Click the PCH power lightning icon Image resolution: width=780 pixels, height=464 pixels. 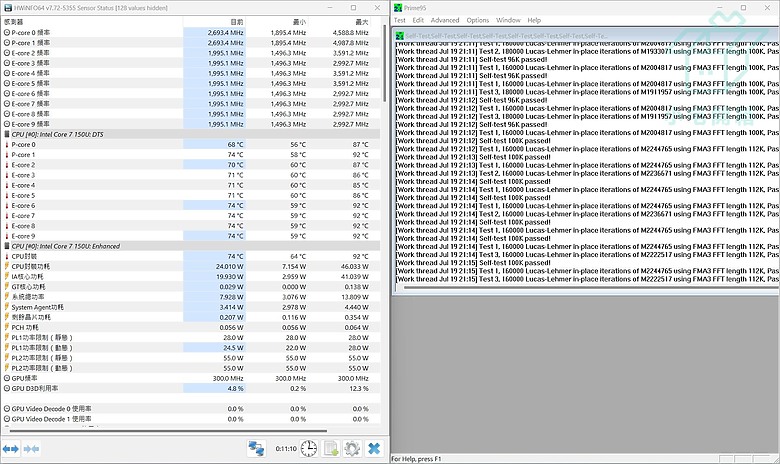pos(7,327)
